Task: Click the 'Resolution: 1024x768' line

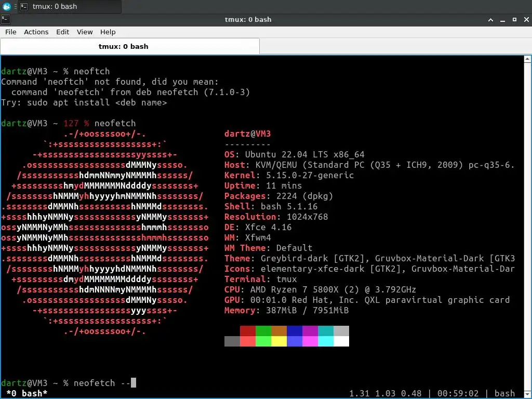Action: [x=276, y=217]
